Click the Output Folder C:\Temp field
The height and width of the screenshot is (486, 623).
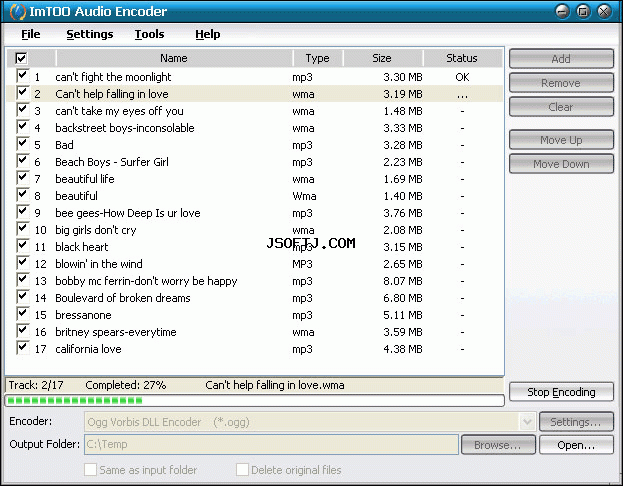click(x=271, y=444)
